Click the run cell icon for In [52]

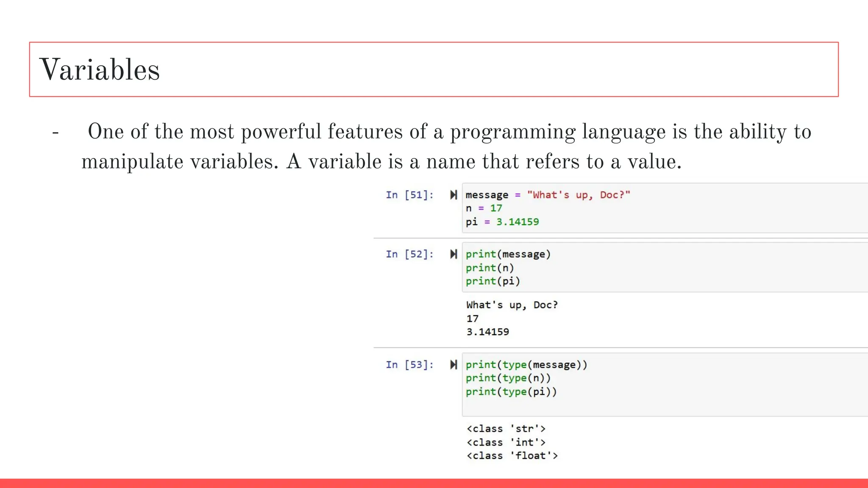tap(453, 254)
